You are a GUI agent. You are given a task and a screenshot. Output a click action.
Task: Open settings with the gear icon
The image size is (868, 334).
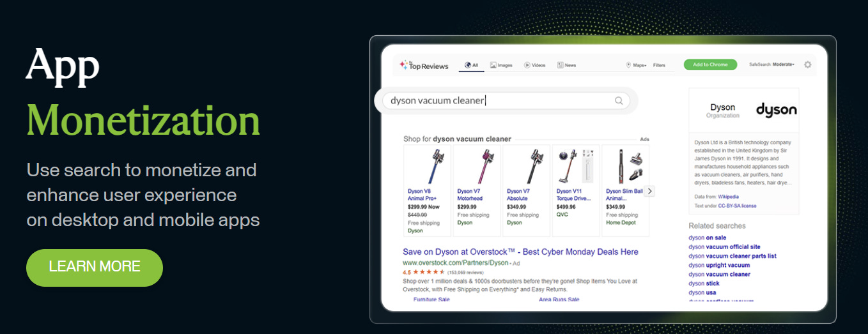[x=807, y=65]
